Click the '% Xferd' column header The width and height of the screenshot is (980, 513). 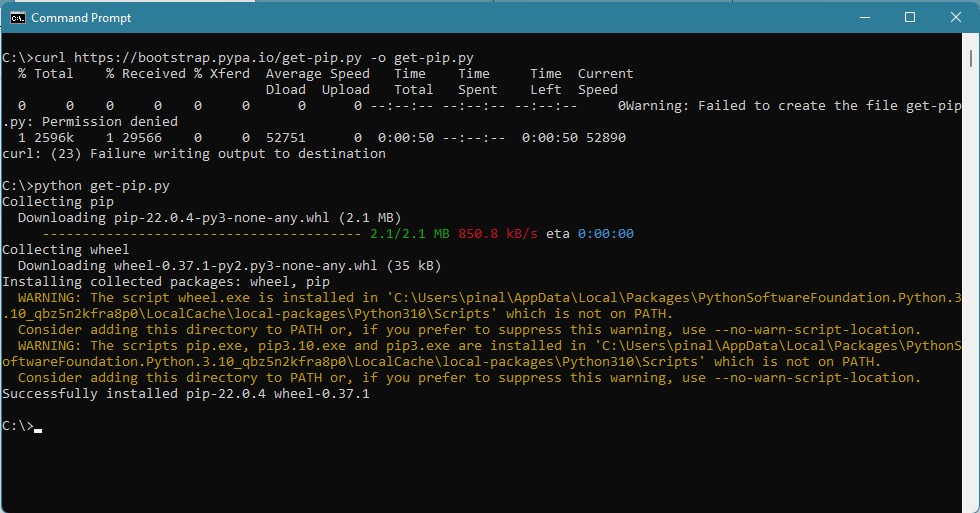click(x=222, y=74)
